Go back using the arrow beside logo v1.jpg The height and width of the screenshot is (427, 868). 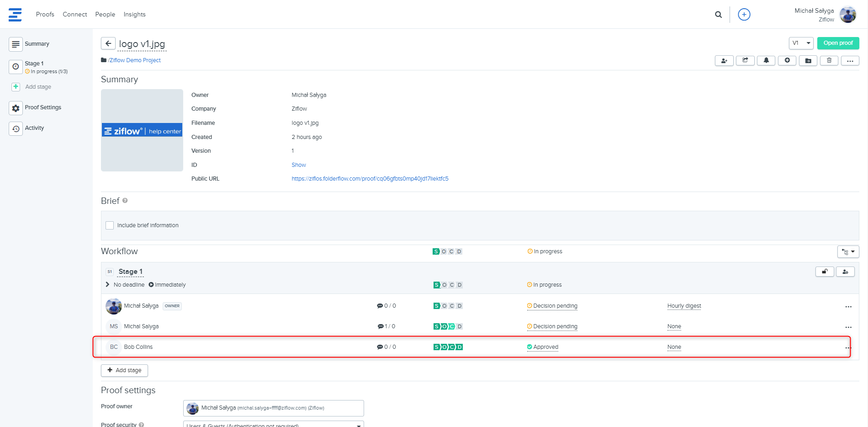click(x=108, y=43)
